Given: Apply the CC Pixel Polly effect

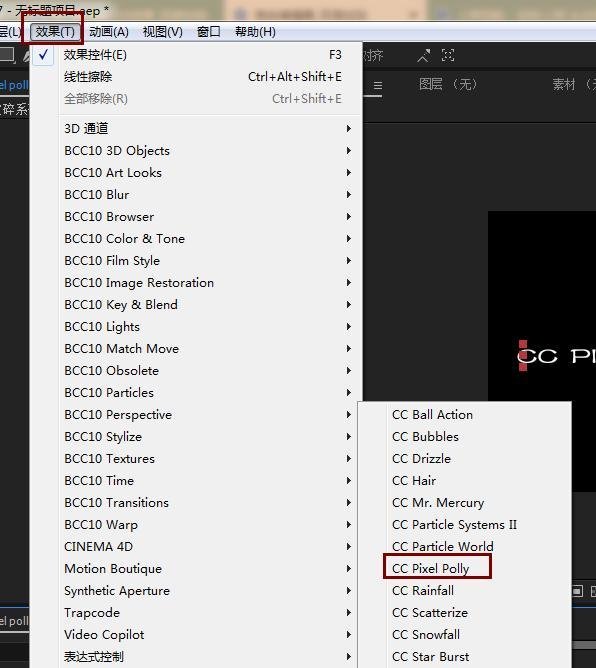Looking at the screenshot, I should pyautogui.click(x=464, y=569).
